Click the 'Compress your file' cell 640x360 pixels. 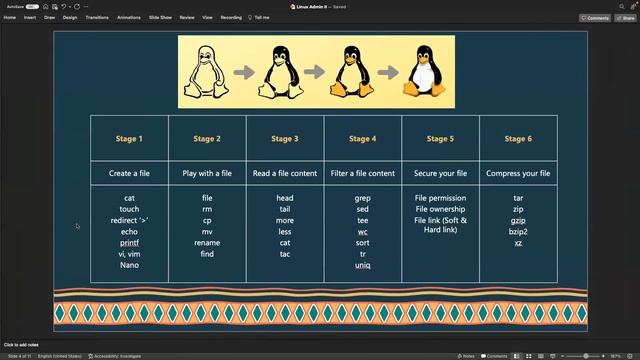click(518, 173)
